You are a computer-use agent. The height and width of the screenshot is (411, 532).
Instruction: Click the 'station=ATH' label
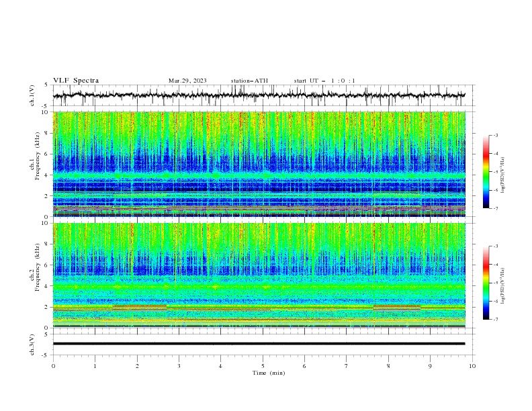coord(249,81)
